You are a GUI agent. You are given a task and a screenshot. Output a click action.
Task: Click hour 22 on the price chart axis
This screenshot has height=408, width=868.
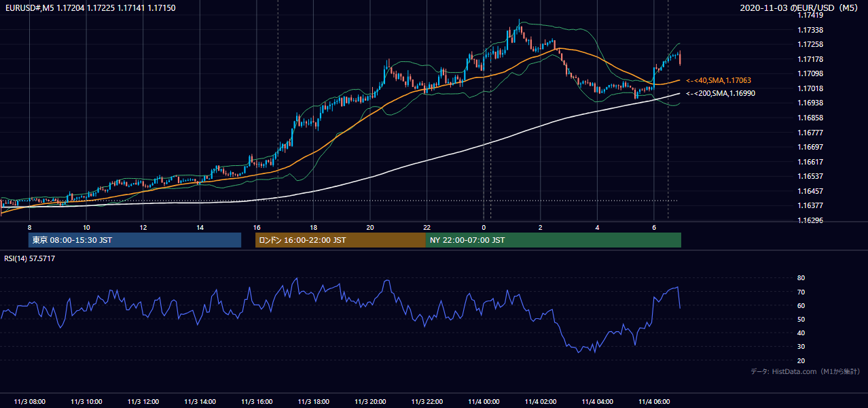pos(427,227)
